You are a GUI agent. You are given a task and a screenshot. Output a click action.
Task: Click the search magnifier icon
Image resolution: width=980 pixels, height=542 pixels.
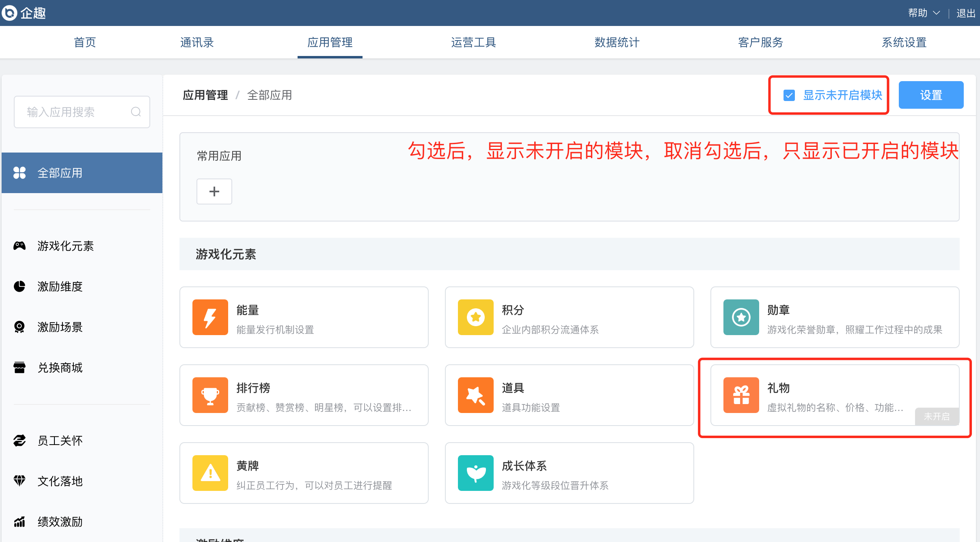(136, 112)
